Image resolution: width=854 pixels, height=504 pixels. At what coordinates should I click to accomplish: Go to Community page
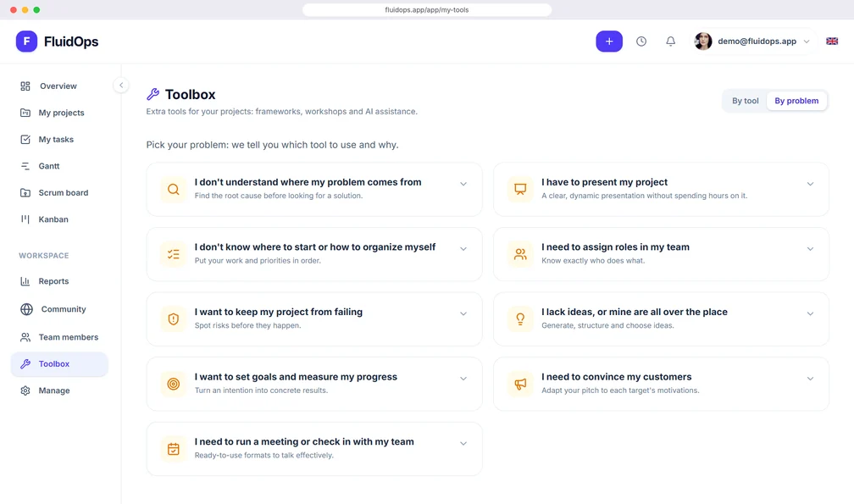pyautogui.click(x=59, y=309)
